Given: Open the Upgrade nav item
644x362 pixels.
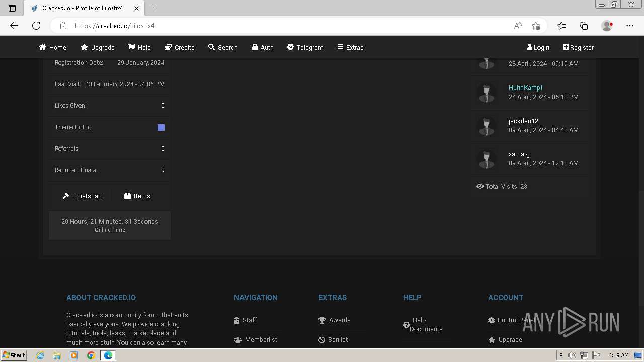Looking at the screenshot, I should point(98,47).
